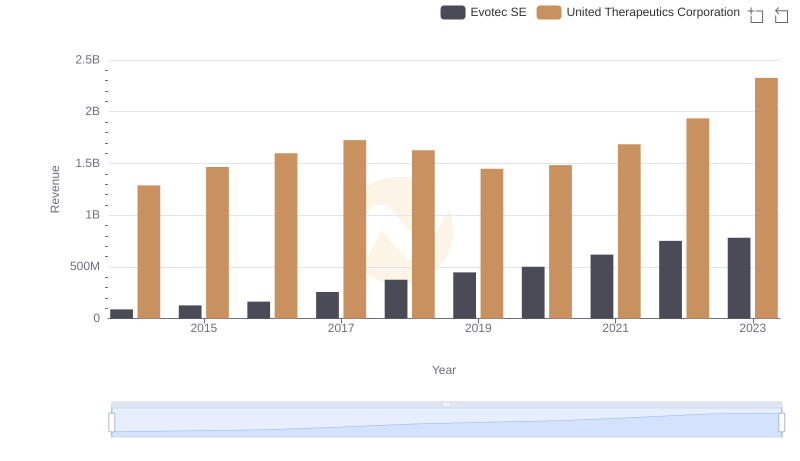Click the 2016 Evotec SE bar
The image size is (800, 461).
(259, 310)
